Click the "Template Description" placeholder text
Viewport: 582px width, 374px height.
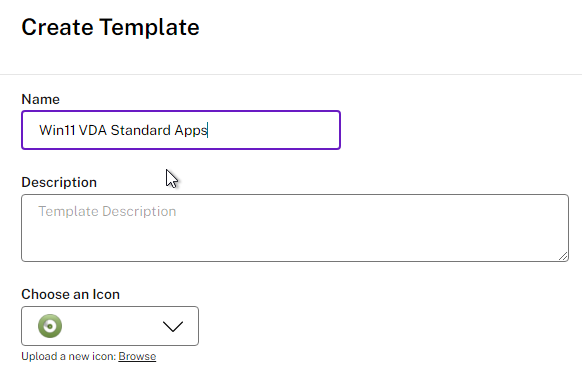pos(107,211)
